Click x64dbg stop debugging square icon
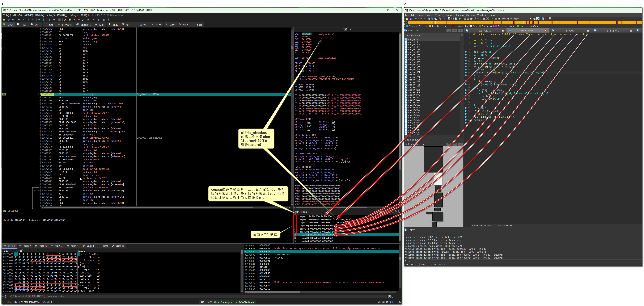The width and height of the screenshot is (644, 306). tap(13, 20)
